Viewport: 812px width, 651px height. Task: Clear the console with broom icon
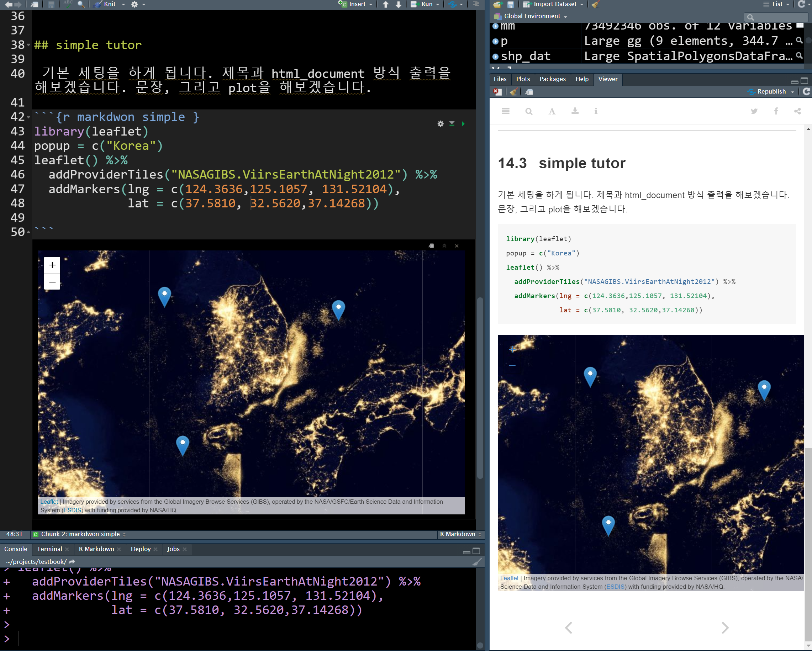click(477, 562)
